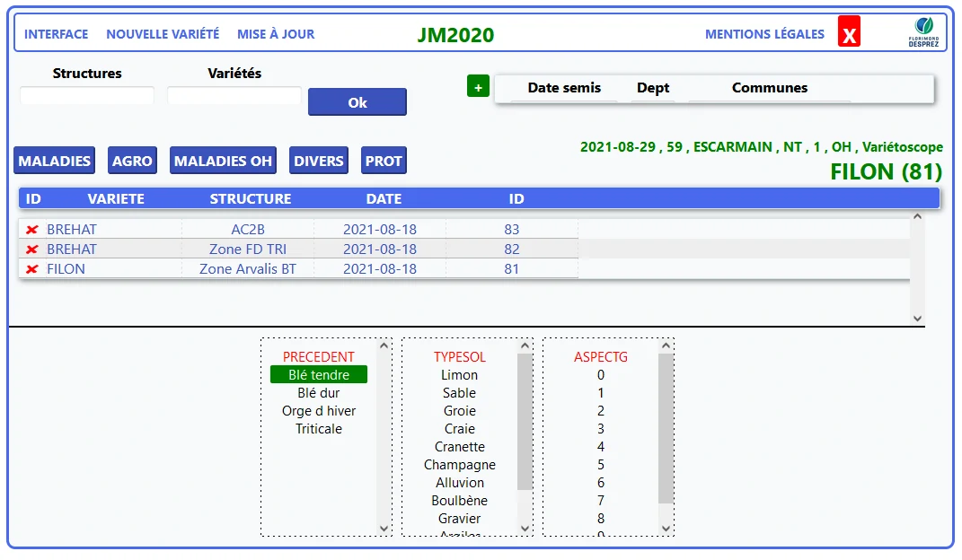Screen dimensions: 962x560
Task: Delete the BREHAT AC2B row
Action: tap(32, 230)
